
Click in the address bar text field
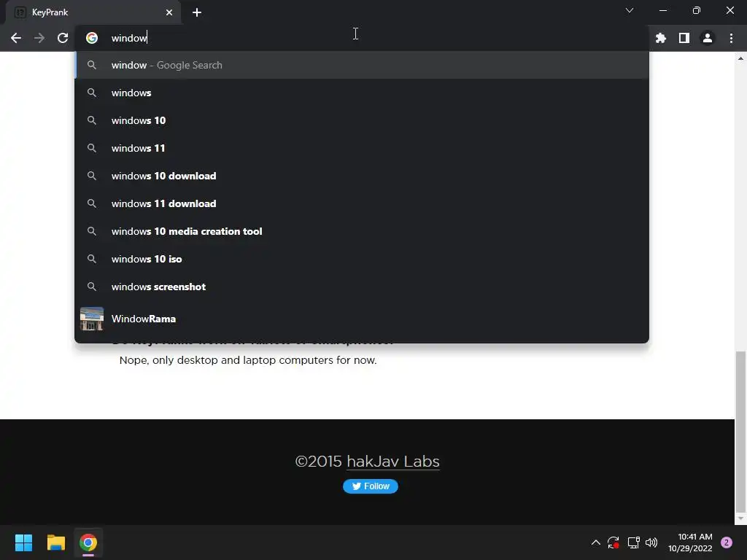[x=362, y=38]
